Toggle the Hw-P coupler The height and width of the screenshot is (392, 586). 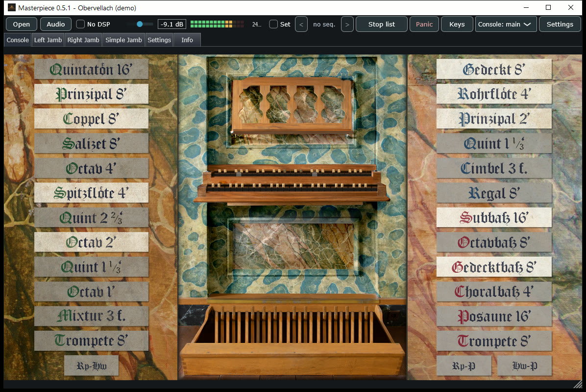525,366
